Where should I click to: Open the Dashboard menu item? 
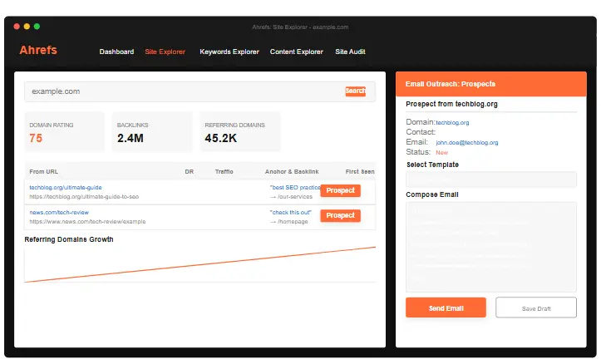[116, 52]
